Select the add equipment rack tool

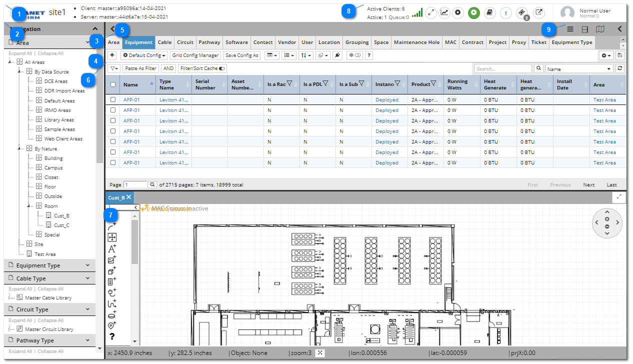point(112,281)
